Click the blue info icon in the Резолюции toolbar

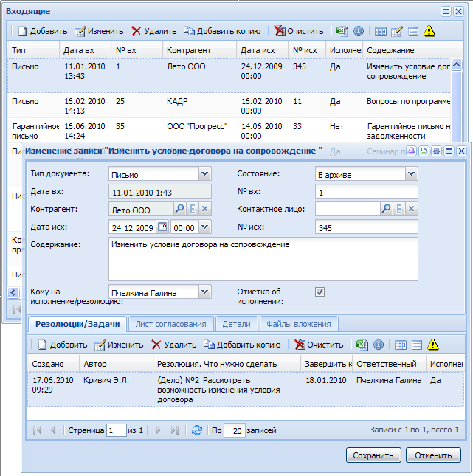point(379,345)
